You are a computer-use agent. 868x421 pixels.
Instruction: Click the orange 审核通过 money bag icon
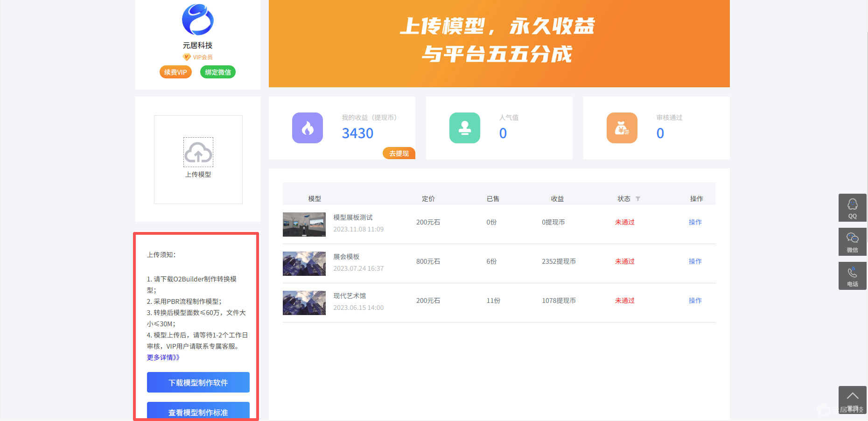click(x=622, y=128)
